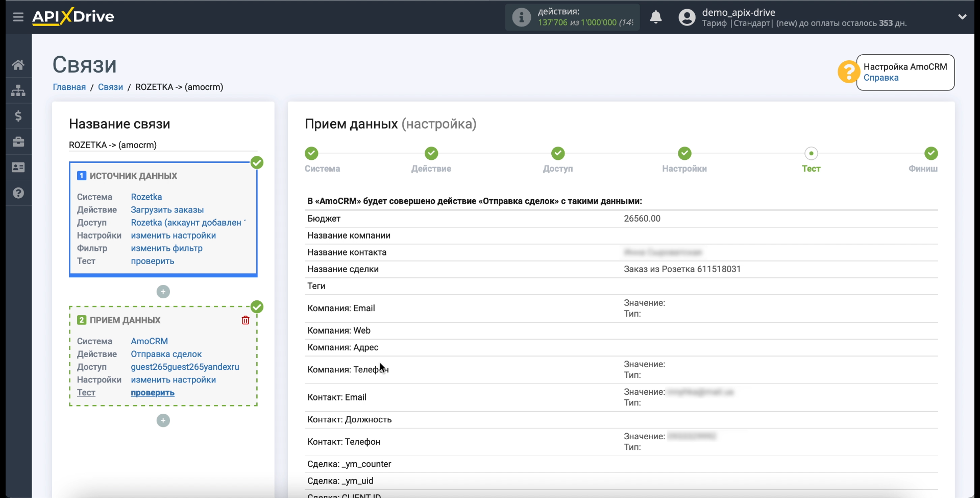Open the Rozetka system link

146,197
